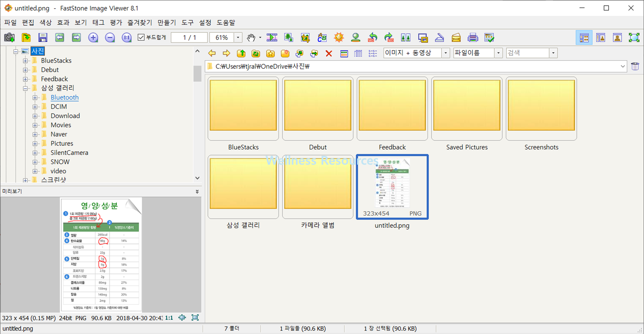Click the zoom in plus icon

click(93, 37)
